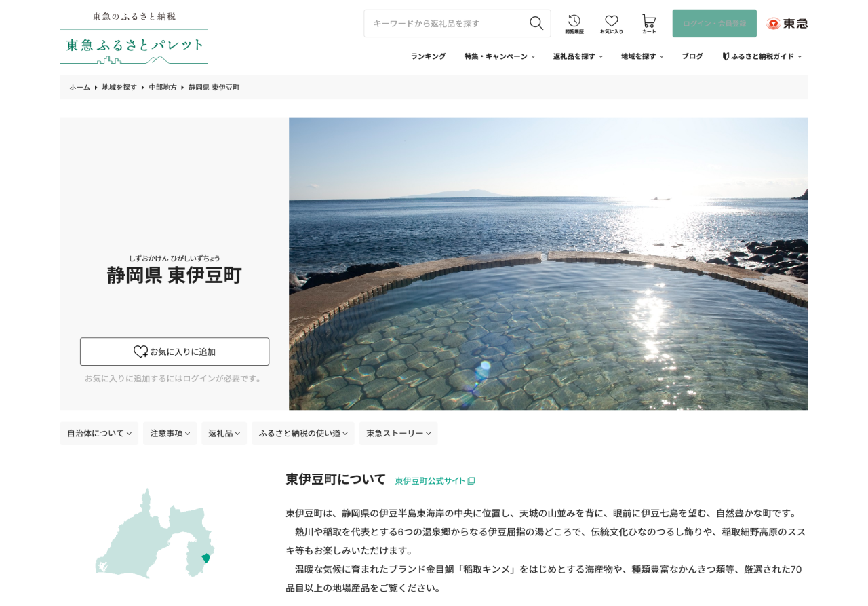Open favorites heart icon in header
This screenshot has width=868, height=606.
[x=611, y=24]
